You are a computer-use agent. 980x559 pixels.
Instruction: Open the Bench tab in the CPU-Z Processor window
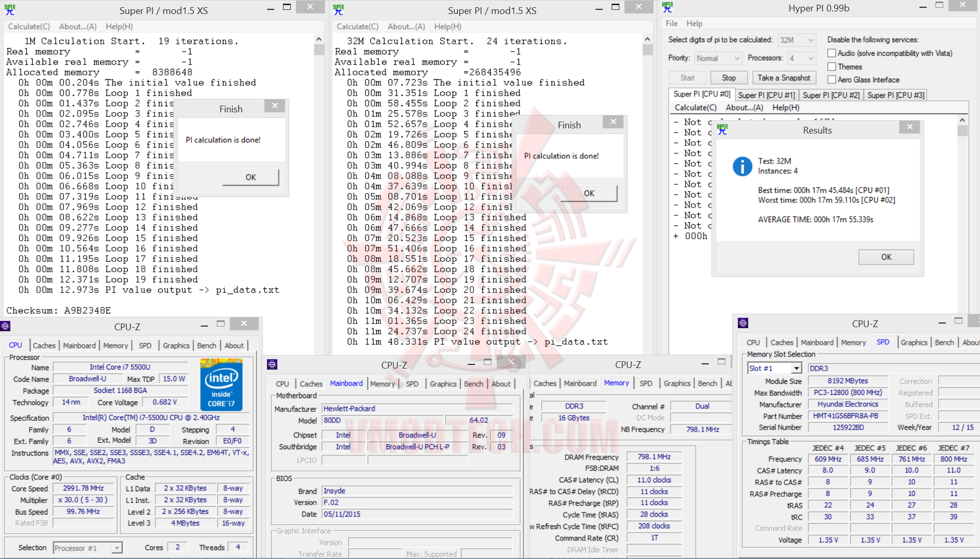[x=207, y=346]
